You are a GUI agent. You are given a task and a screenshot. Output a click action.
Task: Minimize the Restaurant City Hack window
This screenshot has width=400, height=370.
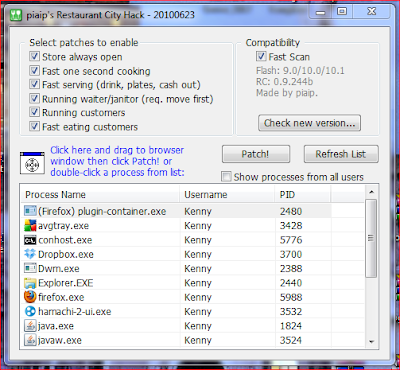(x=320, y=12)
